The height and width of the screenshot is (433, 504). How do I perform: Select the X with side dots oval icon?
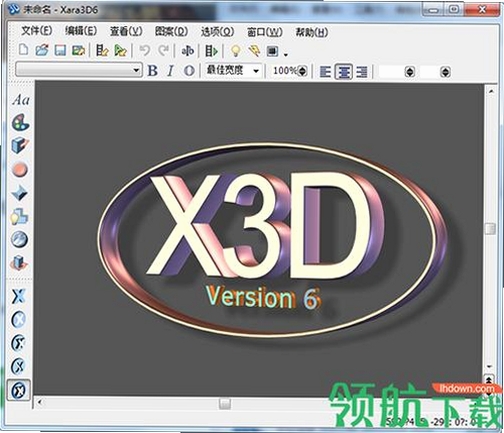[x=19, y=343]
